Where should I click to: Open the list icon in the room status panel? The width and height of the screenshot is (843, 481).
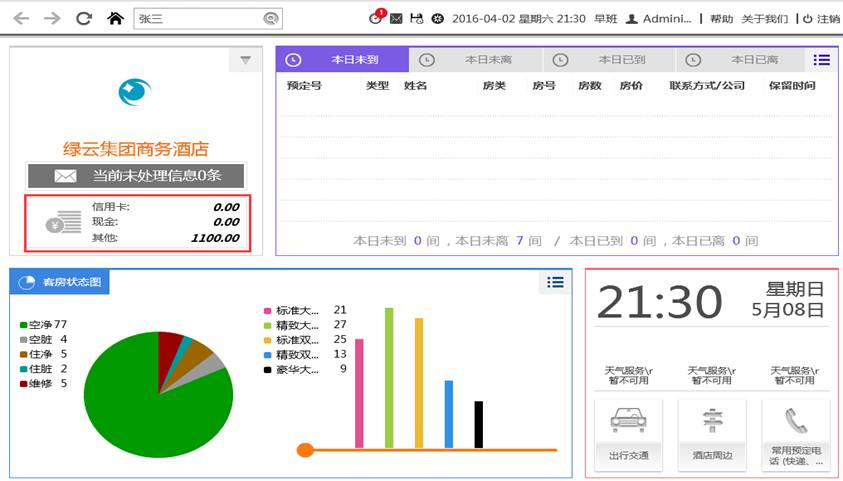click(x=555, y=282)
